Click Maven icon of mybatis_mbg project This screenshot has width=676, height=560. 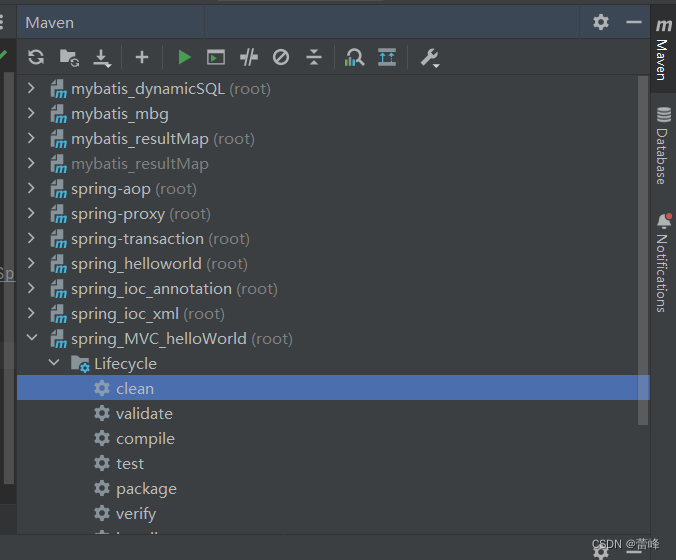click(x=58, y=114)
